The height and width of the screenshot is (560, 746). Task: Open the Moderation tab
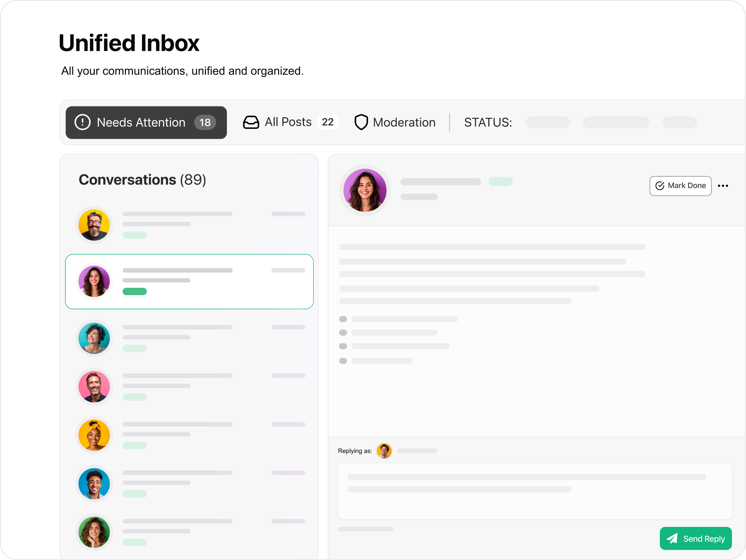pyautogui.click(x=395, y=122)
